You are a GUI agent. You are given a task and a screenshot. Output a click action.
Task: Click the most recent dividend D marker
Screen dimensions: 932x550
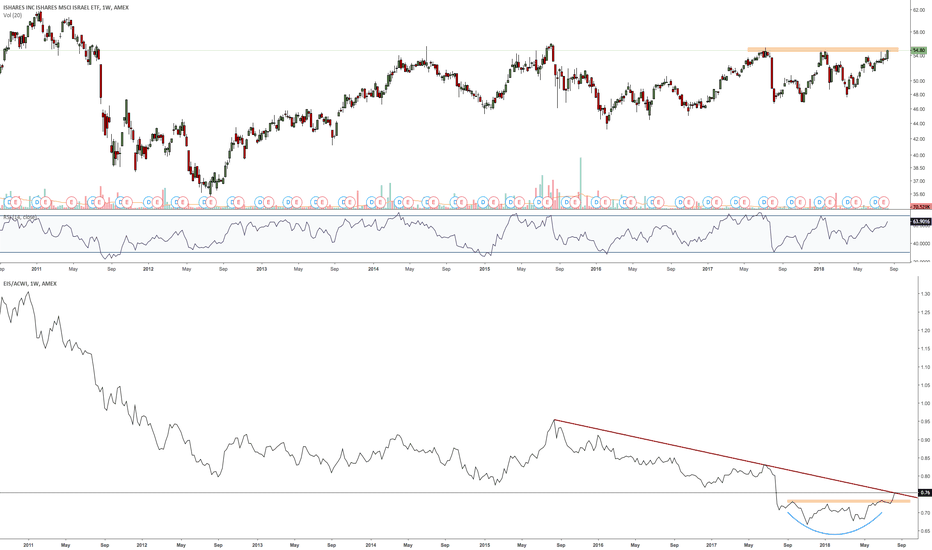point(875,202)
